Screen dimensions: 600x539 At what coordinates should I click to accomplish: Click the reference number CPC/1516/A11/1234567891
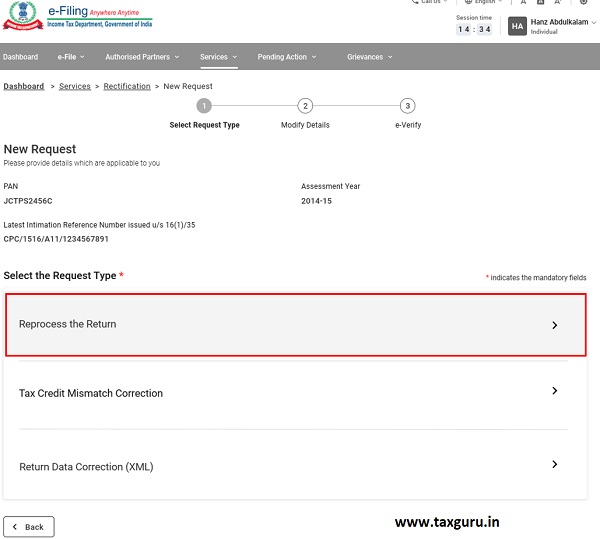56,239
